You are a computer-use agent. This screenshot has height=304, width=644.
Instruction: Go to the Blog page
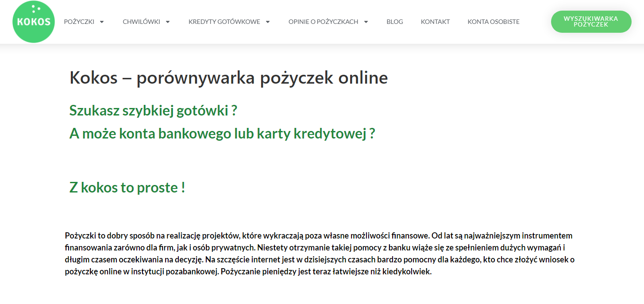(x=395, y=22)
